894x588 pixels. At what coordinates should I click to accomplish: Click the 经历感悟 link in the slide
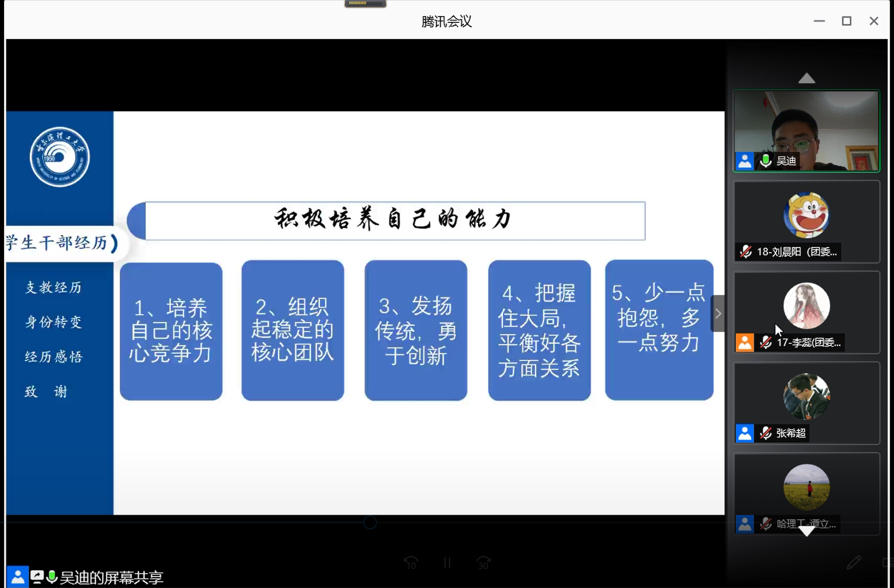click(54, 357)
